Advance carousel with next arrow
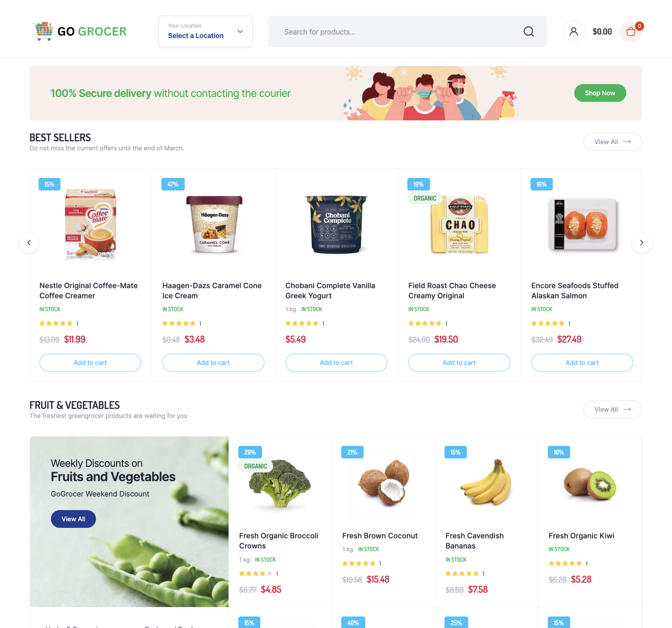672x628 pixels. click(x=642, y=242)
